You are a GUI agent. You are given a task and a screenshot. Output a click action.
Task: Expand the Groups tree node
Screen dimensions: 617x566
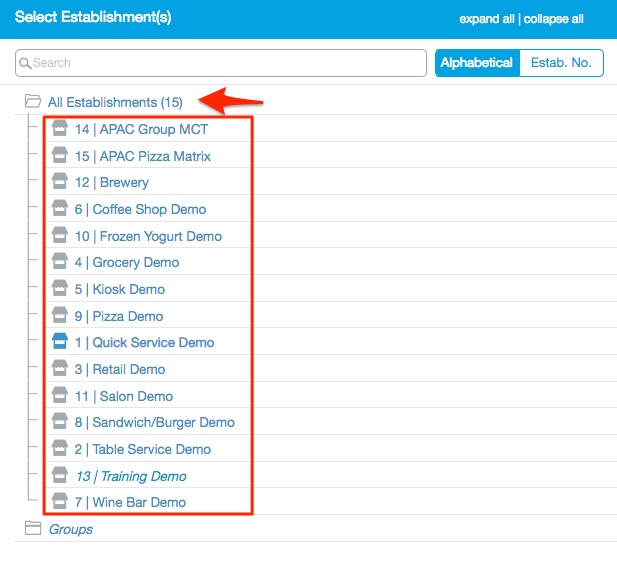(x=71, y=529)
